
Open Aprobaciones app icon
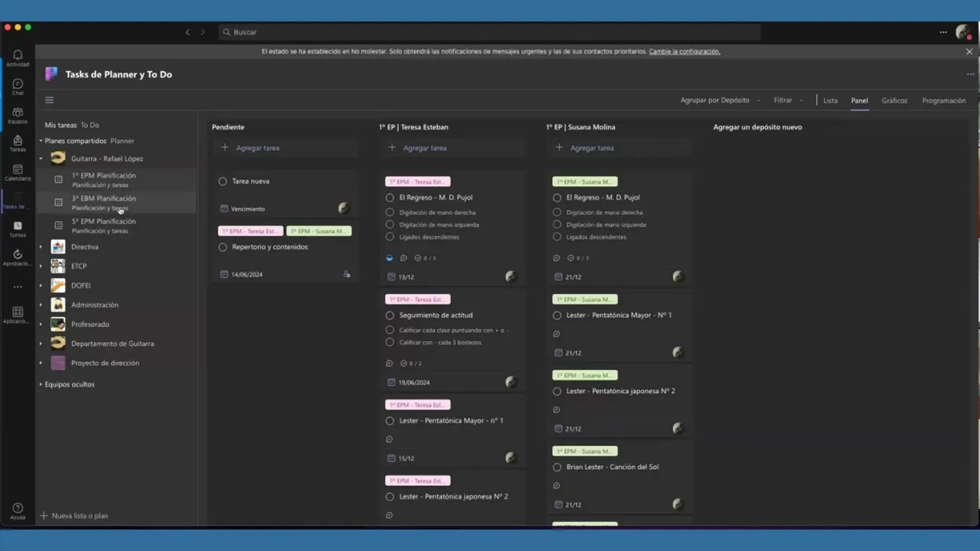(18, 254)
